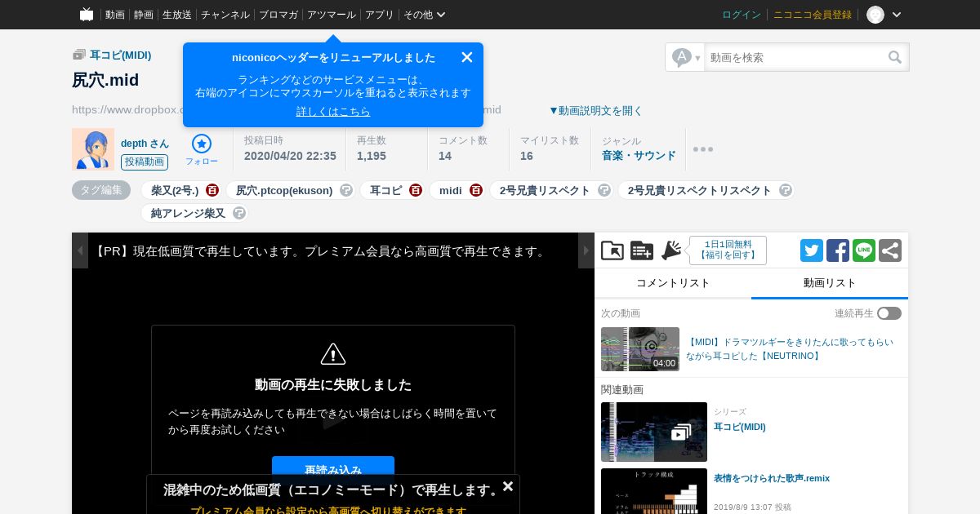
Task: Open the depth user avatar
Action: pos(93,149)
